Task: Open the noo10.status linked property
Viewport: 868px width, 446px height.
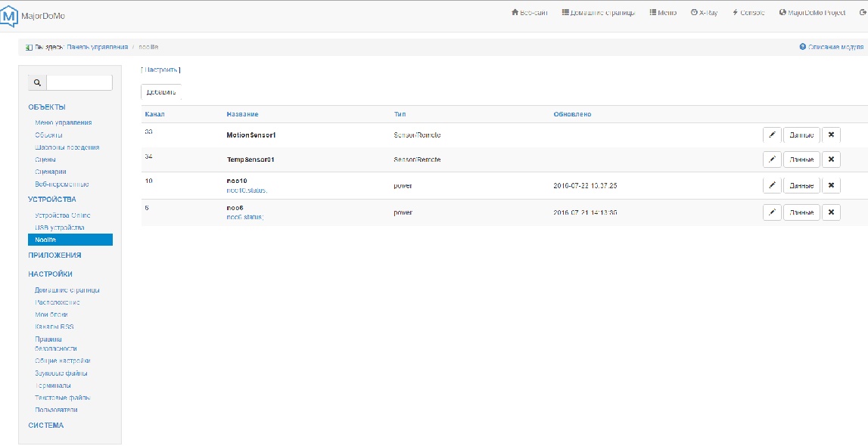Action: click(x=247, y=190)
